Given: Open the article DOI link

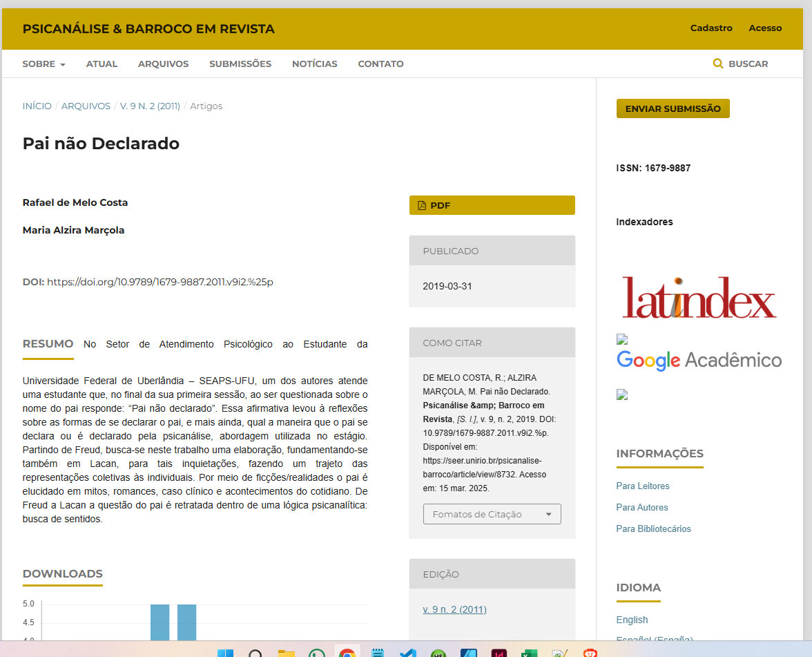Looking at the screenshot, I should click(x=160, y=282).
